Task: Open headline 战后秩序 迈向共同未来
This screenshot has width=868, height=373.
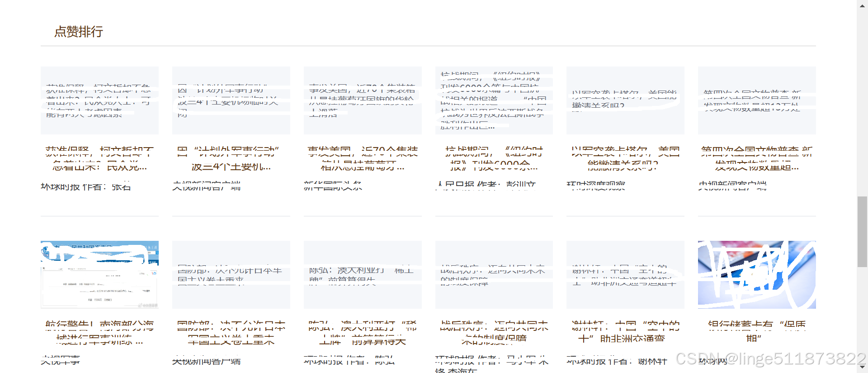Action: pos(494,333)
